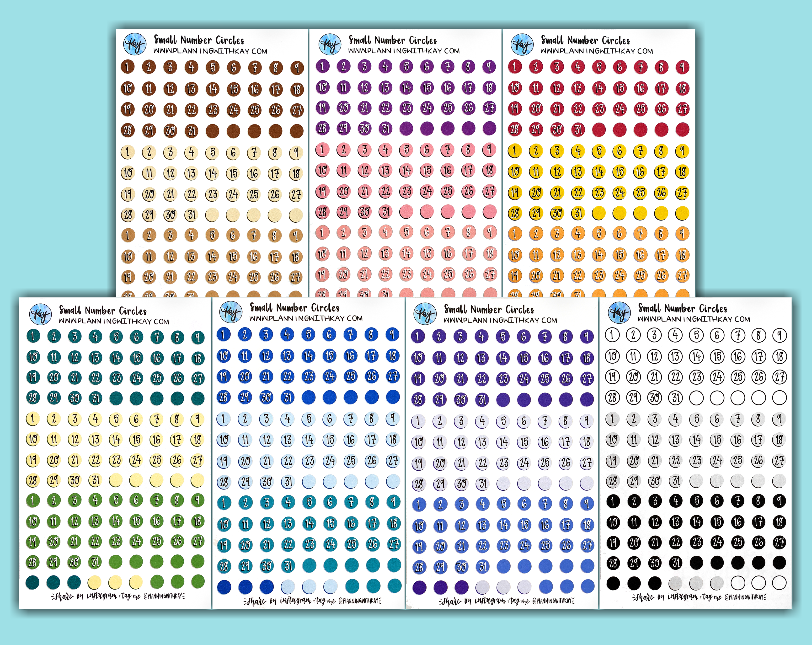This screenshot has width=812, height=645.
Task: Click the Kay logo on the brown sheet
Action: click(x=135, y=44)
